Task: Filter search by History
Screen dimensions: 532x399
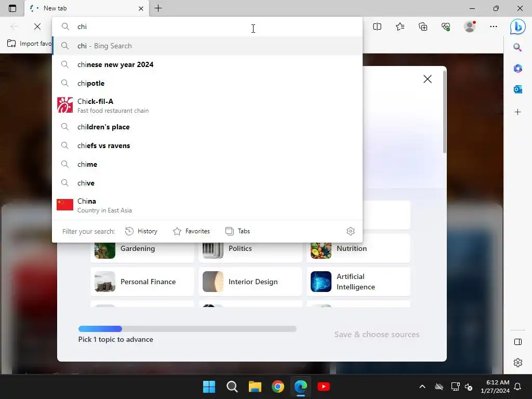Action: 141,231
